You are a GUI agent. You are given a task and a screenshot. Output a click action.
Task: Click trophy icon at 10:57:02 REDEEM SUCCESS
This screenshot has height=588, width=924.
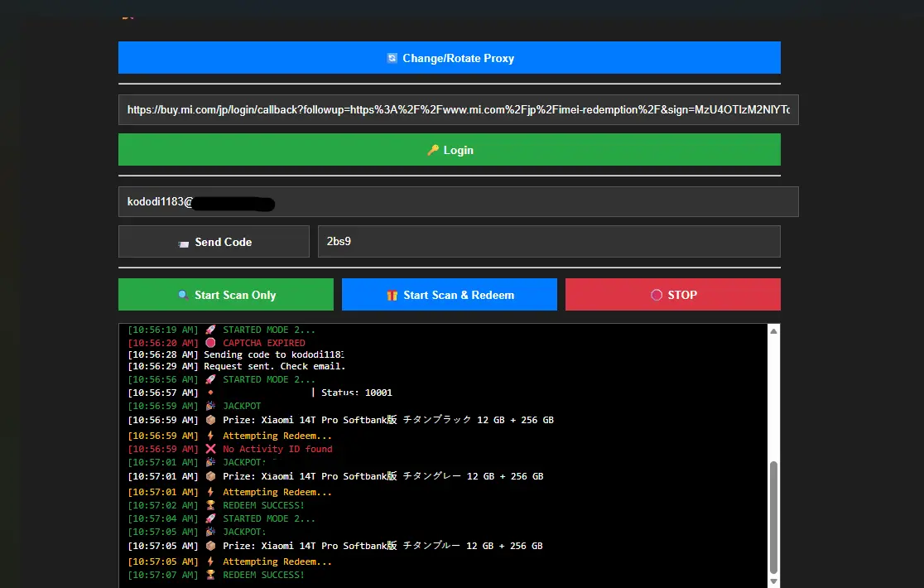(210, 505)
